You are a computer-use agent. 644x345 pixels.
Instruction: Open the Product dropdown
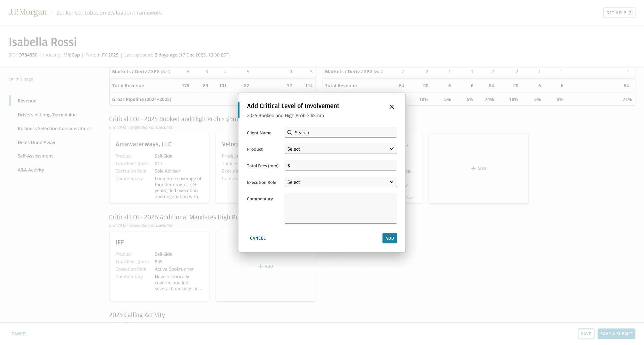pos(341,149)
